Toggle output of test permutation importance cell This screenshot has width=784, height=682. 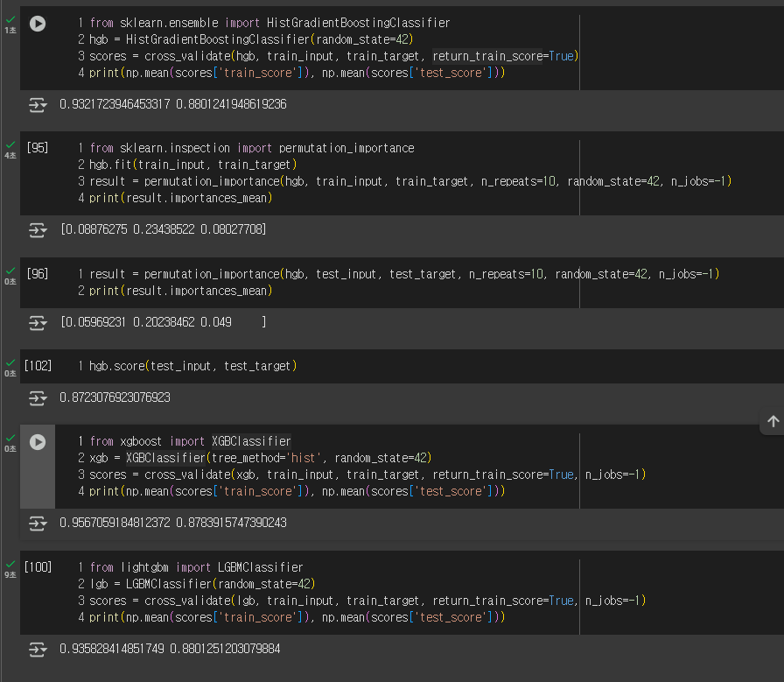38,323
